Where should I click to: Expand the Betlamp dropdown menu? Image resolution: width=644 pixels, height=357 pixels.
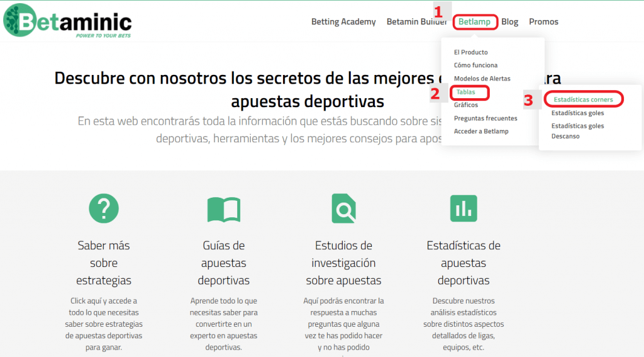[x=475, y=22]
